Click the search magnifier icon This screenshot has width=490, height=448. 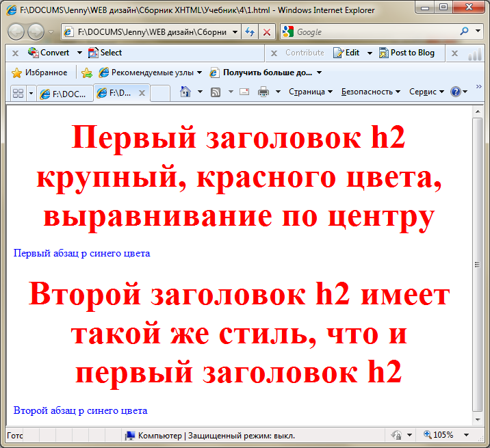(465, 31)
